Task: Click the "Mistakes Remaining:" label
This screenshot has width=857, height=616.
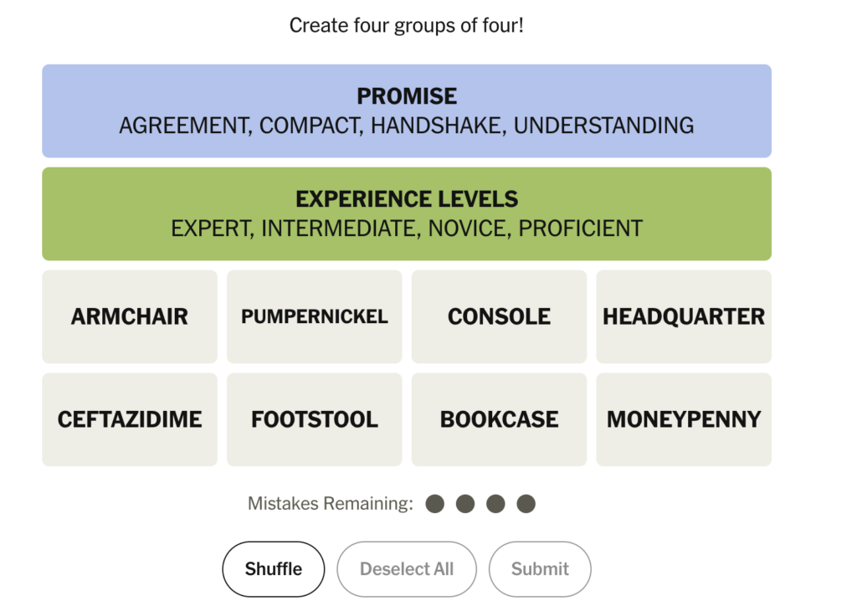Action: pyautogui.click(x=331, y=504)
